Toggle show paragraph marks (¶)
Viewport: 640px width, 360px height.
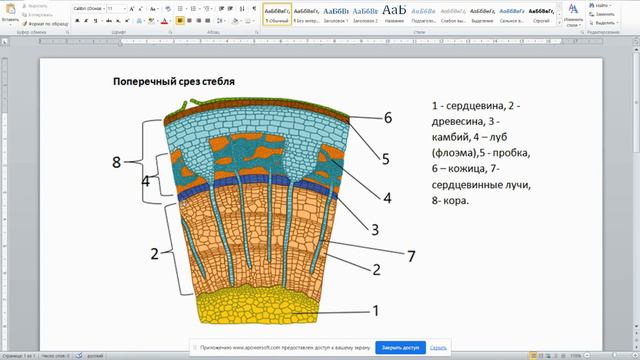coord(254,9)
